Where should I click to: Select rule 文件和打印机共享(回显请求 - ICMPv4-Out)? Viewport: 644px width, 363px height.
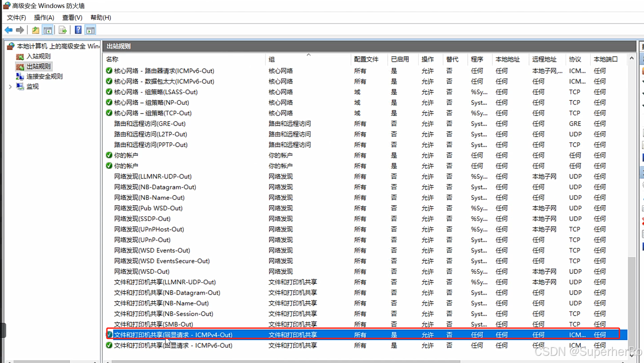pyautogui.click(x=173, y=335)
